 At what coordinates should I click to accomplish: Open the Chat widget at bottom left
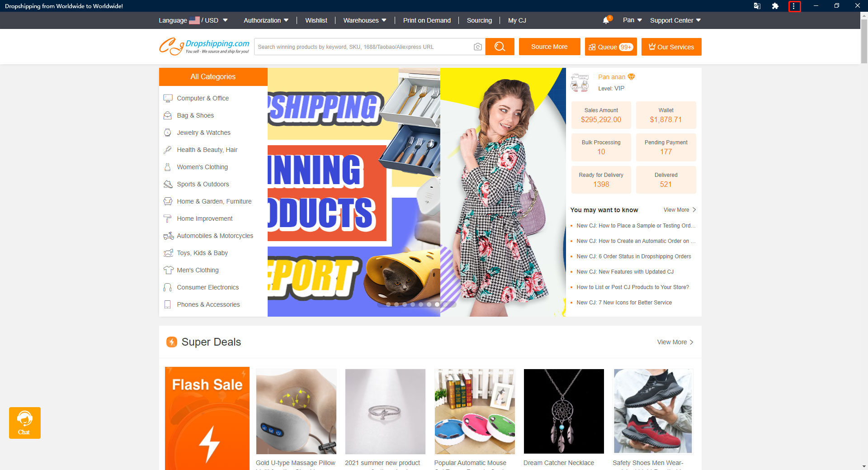[x=24, y=423]
